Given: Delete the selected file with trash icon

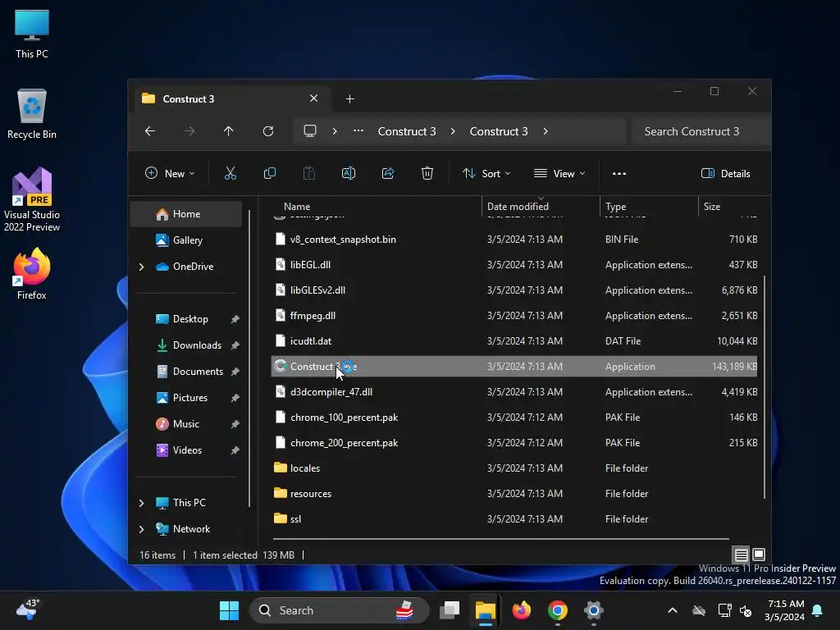Looking at the screenshot, I should [427, 173].
